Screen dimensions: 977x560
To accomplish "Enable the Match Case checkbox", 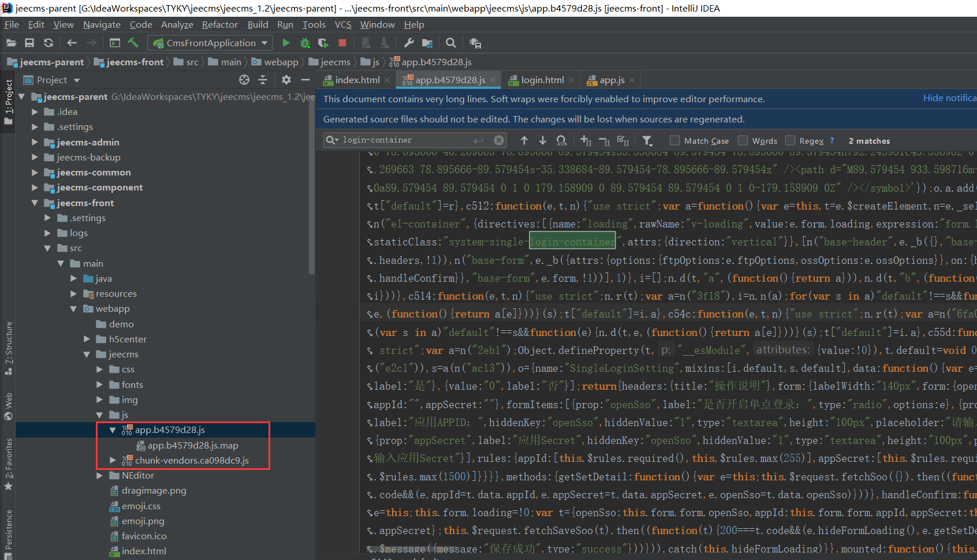I will [674, 140].
